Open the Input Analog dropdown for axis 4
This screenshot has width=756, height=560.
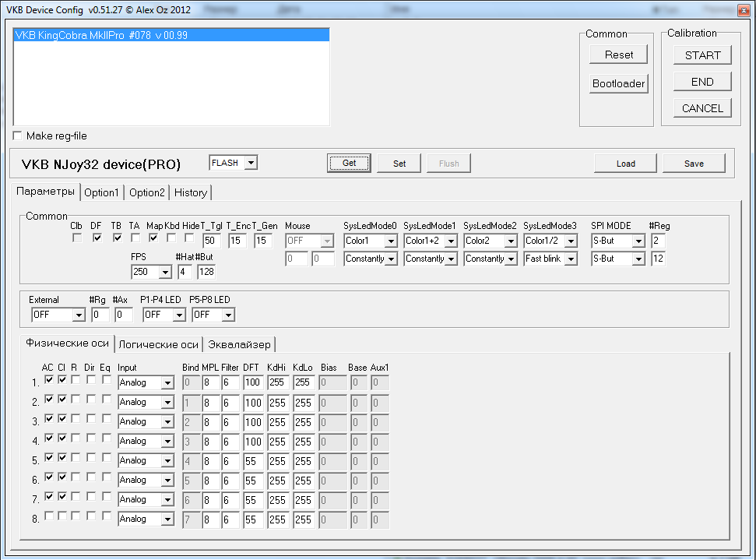tap(167, 442)
